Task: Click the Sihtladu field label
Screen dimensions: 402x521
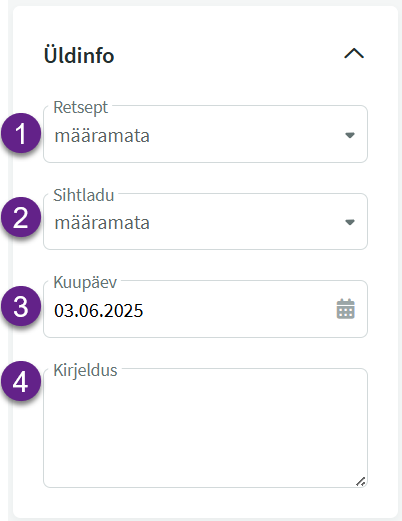Action: (84, 195)
